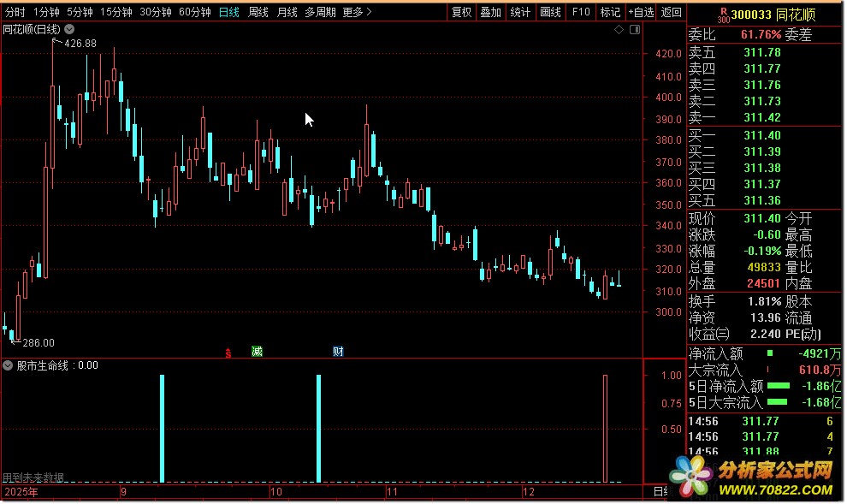
Task: Select the 5分钟 period tab
Action: tap(80, 12)
